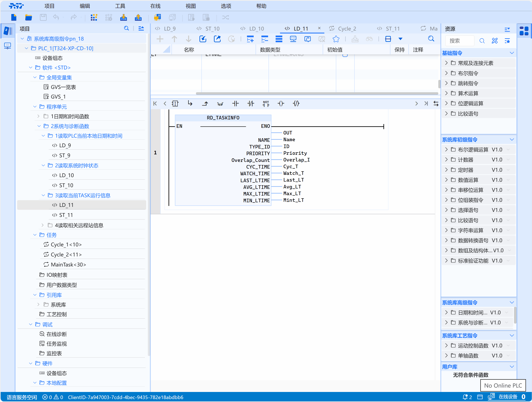Screen dimensions: 532x402
Task: Click the favorite star icon in editor toolbar
Action: [336, 39]
